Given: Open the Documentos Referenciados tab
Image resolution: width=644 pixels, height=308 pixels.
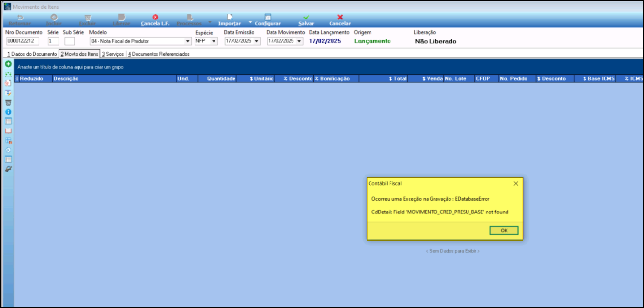Looking at the screenshot, I should pyautogui.click(x=158, y=54).
